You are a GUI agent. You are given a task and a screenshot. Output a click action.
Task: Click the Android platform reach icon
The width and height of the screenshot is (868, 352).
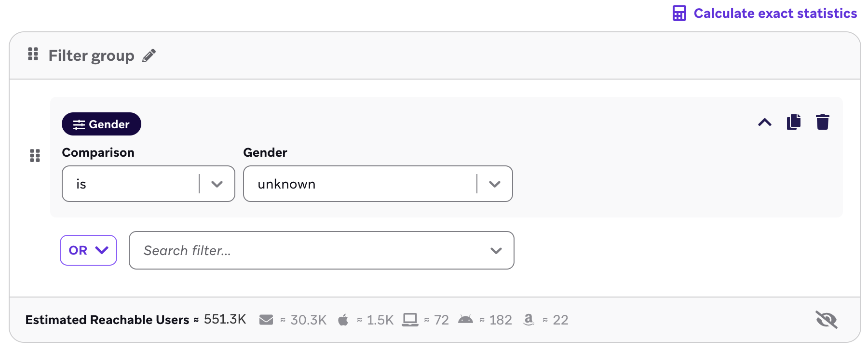[x=465, y=319]
